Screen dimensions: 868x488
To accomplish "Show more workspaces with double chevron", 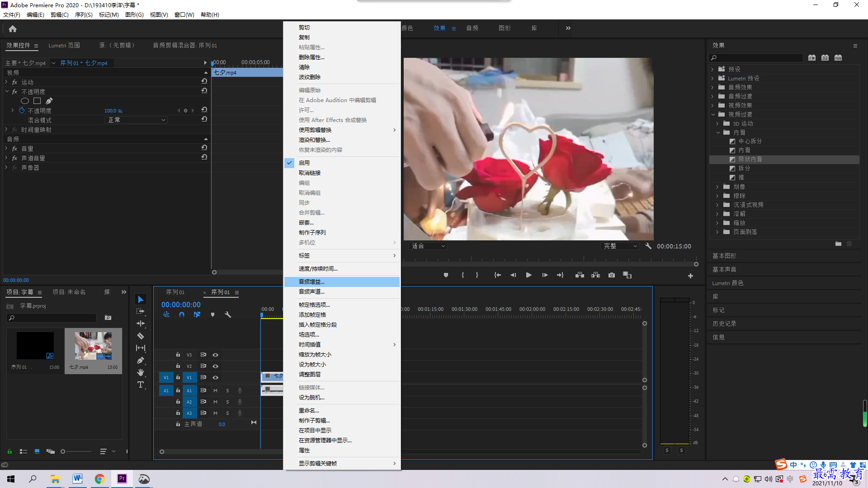I will tap(568, 28).
